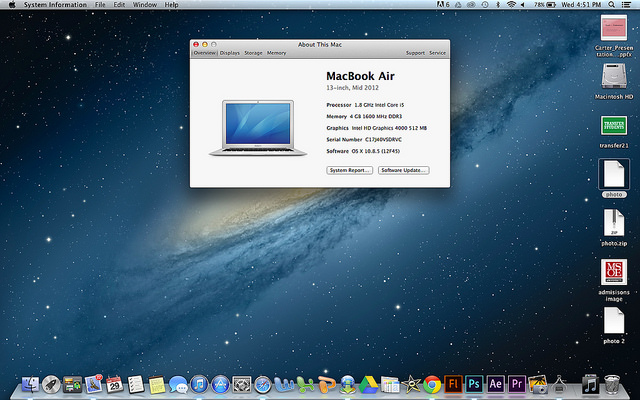Switch to the Storage tab
Image resolution: width=640 pixels, height=400 pixels.
point(253,53)
